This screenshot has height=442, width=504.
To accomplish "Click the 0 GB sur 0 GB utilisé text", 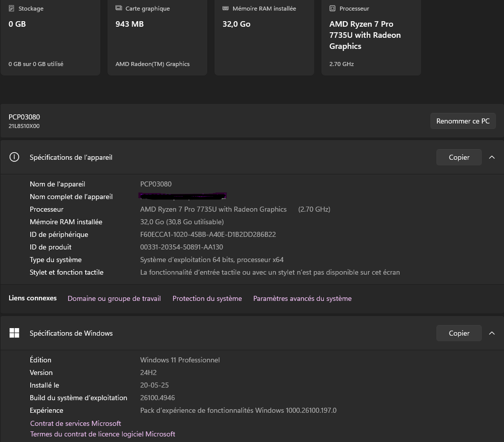I will pos(36,64).
